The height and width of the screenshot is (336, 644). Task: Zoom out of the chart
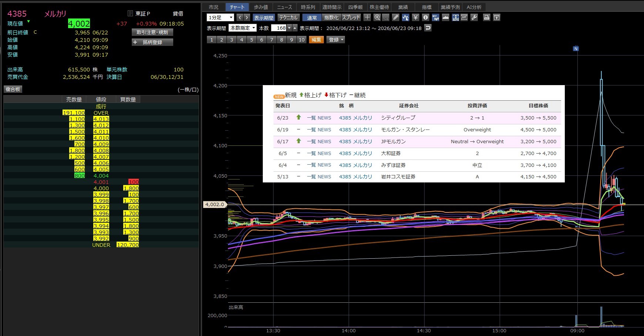coord(386,17)
